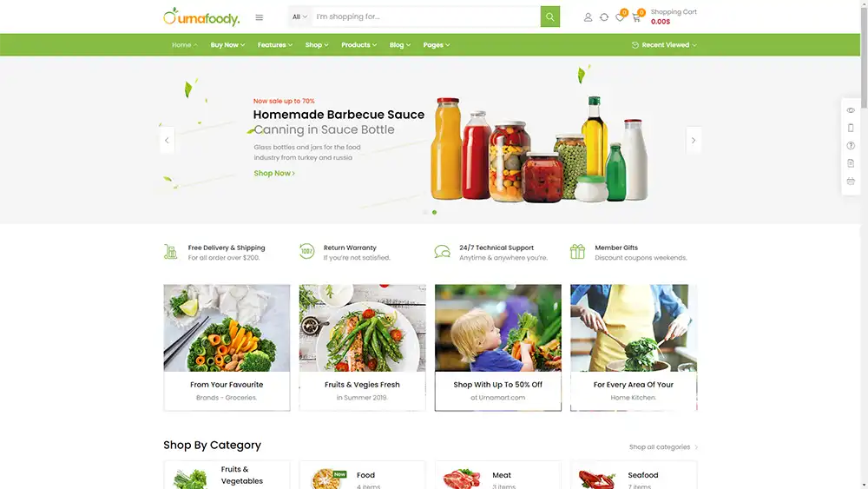Click the compare refresh arrows icon

pos(604,17)
